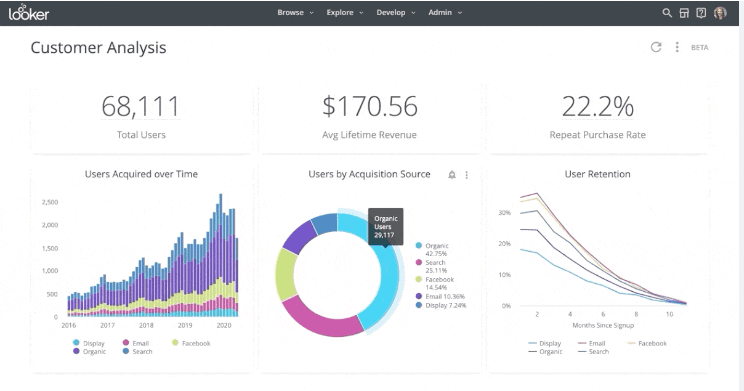744x391 pixels.
Task: Toggle Facebook series in Users Acquired legend
Action: 191,343
